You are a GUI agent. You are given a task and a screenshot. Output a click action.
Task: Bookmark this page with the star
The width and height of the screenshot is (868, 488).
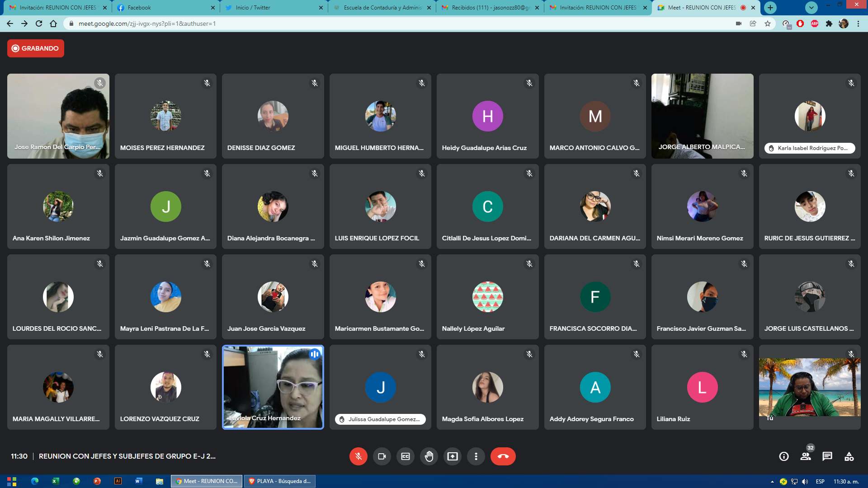(768, 23)
